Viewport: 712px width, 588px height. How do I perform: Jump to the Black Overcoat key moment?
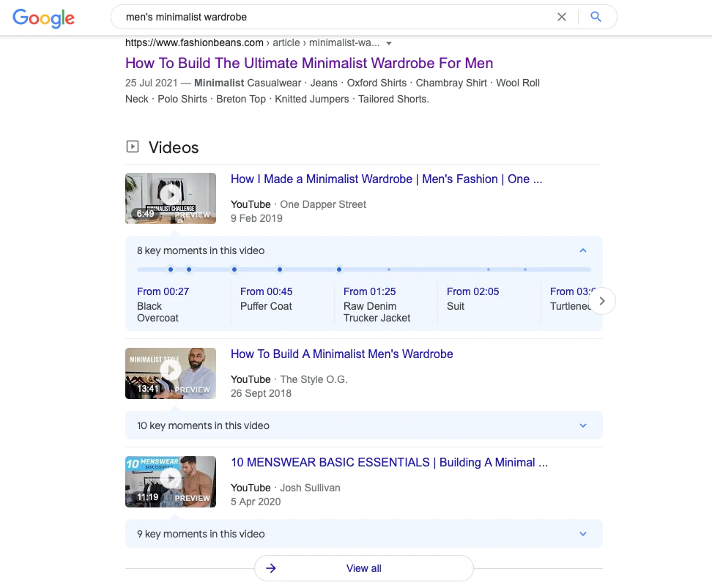point(163,291)
